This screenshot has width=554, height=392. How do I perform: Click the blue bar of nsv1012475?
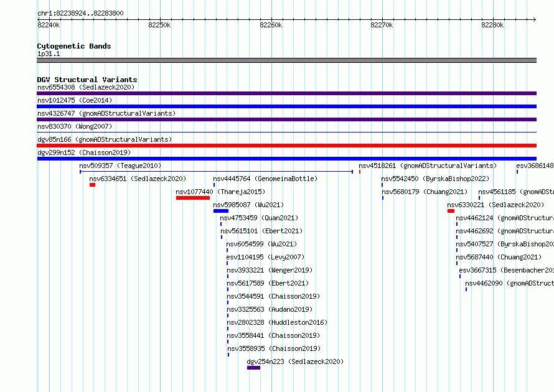point(286,106)
